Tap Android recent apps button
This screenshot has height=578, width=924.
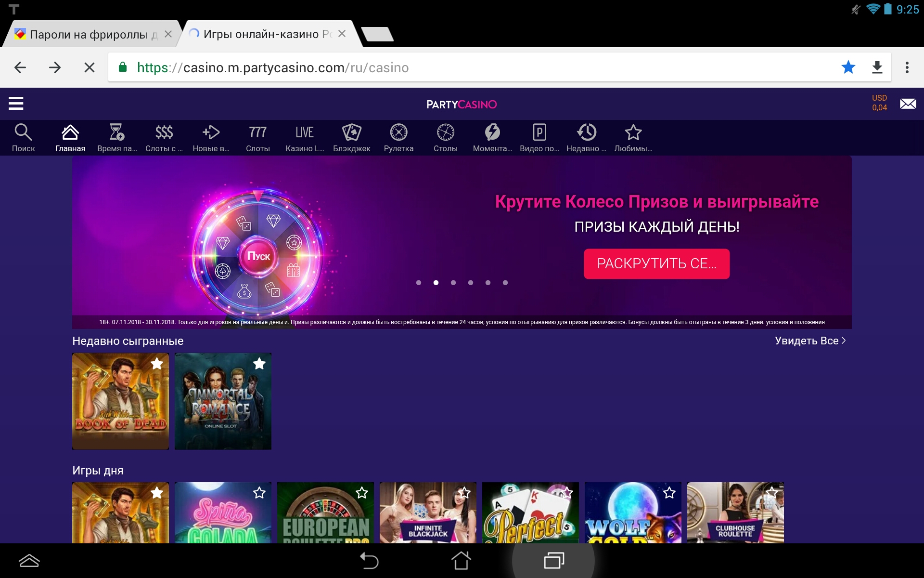pyautogui.click(x=554, y=561)
